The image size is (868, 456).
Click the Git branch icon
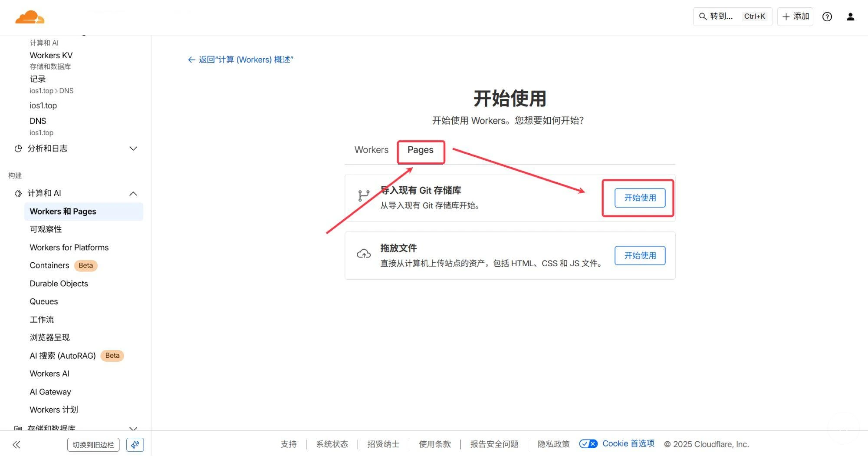[363, 196]
